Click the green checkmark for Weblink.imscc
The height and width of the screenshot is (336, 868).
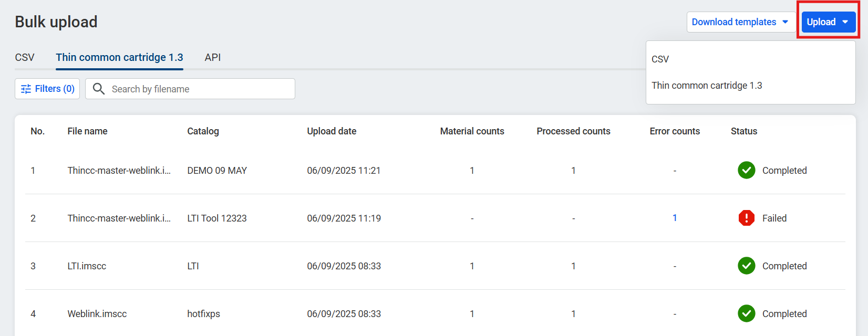coord(746,313)
